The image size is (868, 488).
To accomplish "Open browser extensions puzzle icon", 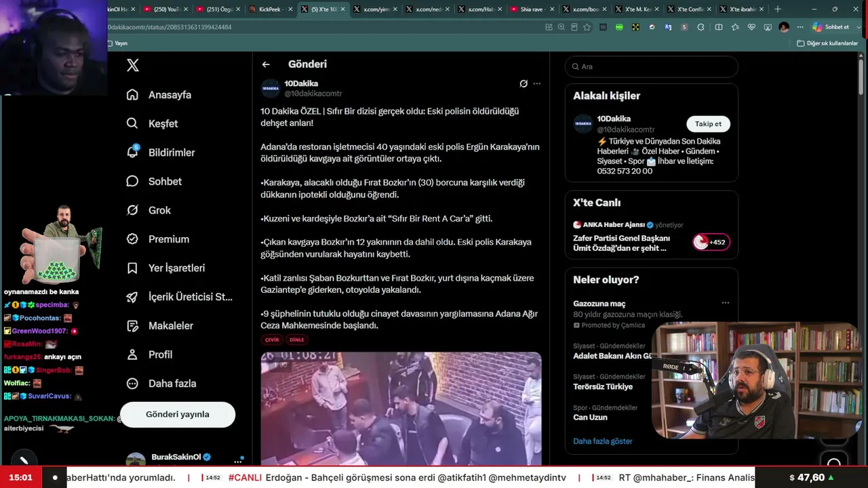I will coord(701,27).
